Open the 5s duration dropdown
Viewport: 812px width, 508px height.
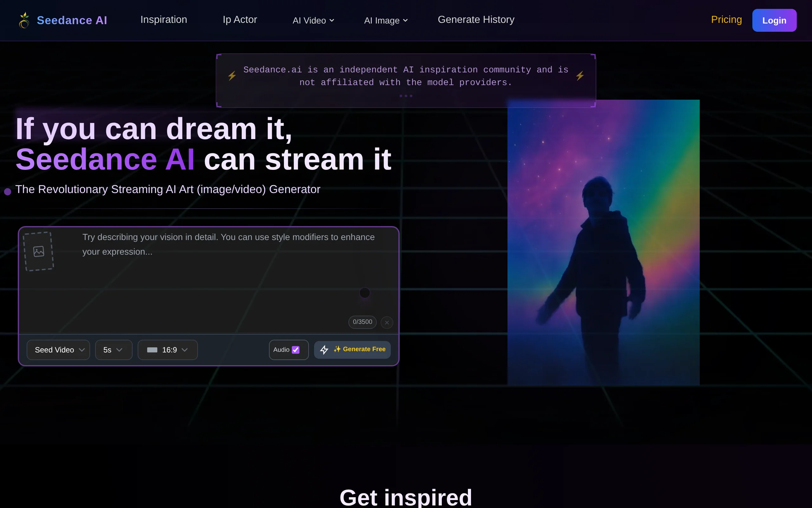click(114, 350)
